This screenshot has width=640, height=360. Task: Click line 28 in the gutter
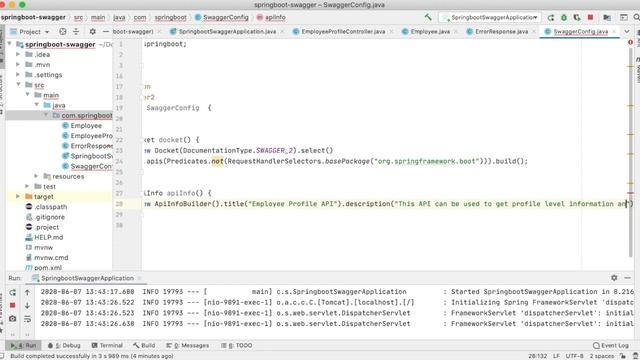119,204
